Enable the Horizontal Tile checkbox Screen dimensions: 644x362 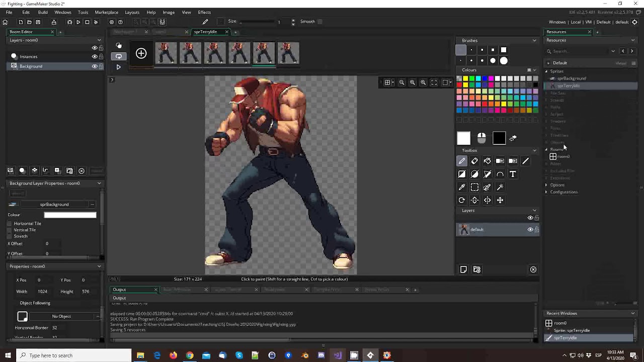pyautogui.click(x=10, y=223)
